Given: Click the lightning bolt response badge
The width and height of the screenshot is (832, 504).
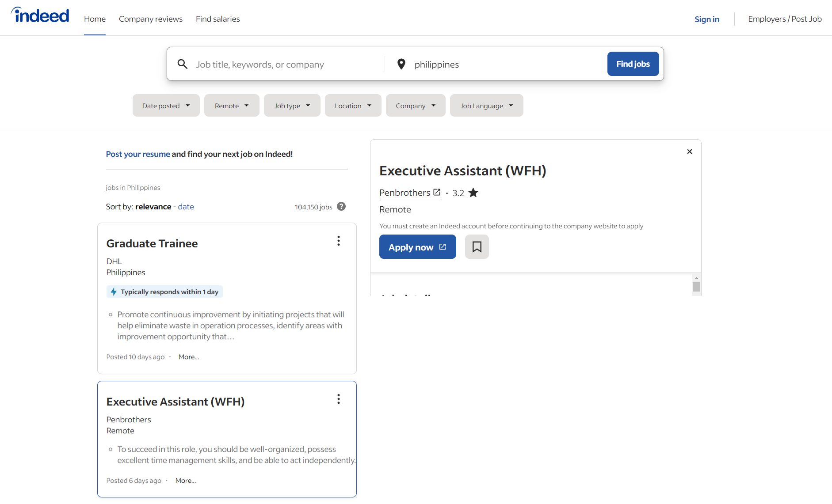Looking at the screenshot, I should point(114,292).
